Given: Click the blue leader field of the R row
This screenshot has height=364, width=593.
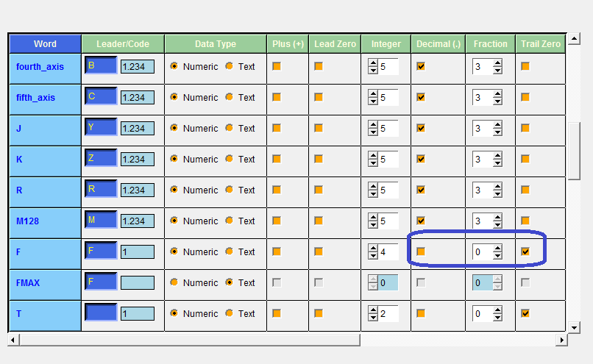Looking at the screenshot, I should tap(101, 189).
